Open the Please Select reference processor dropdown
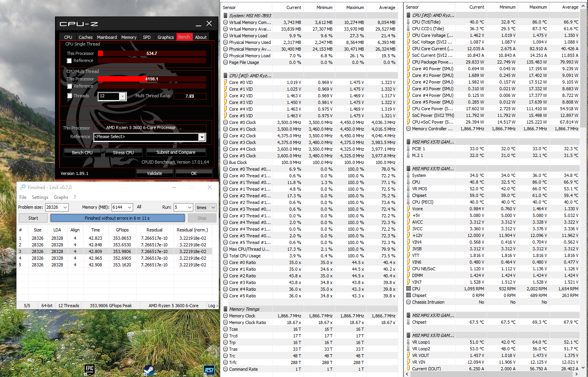Screen dimensions: 588x377 click(x=202, y=137)
